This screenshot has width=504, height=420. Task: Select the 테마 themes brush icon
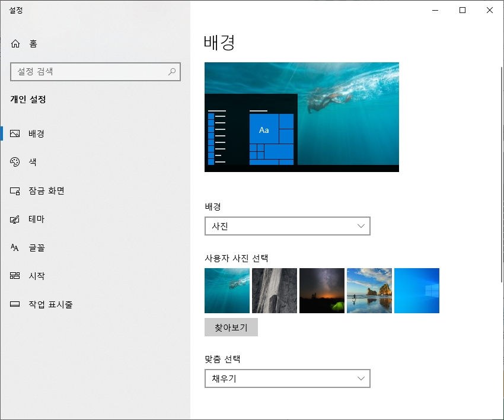[14, 219]
